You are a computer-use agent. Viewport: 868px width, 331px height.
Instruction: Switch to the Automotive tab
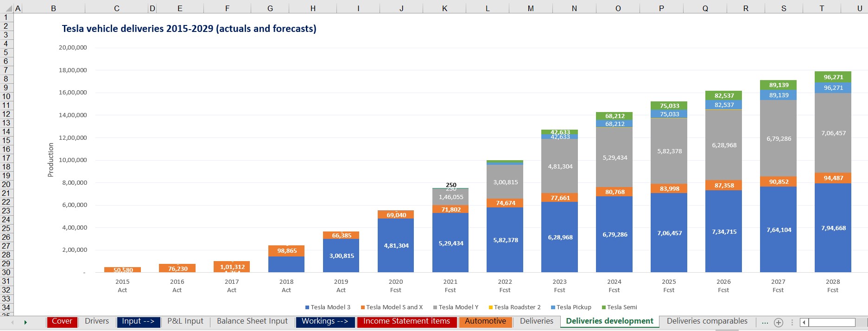tap(485, 322)
